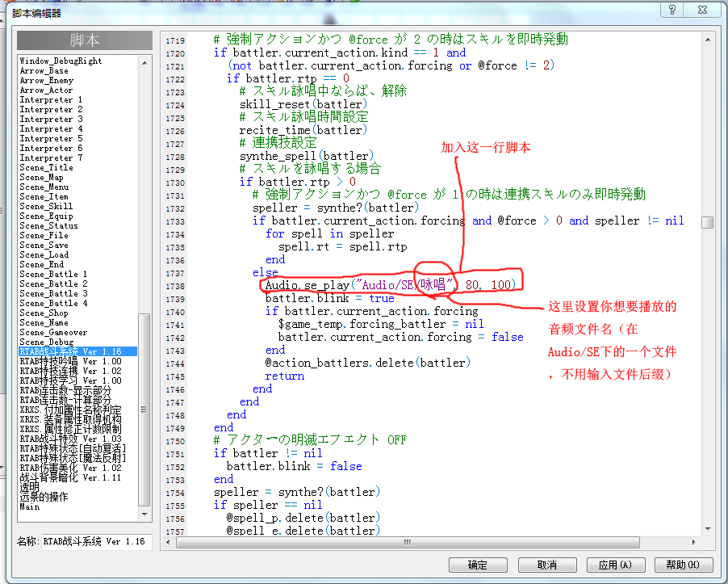
Task: Click the 应用(A) apply button
Action: tap(616, 565)
